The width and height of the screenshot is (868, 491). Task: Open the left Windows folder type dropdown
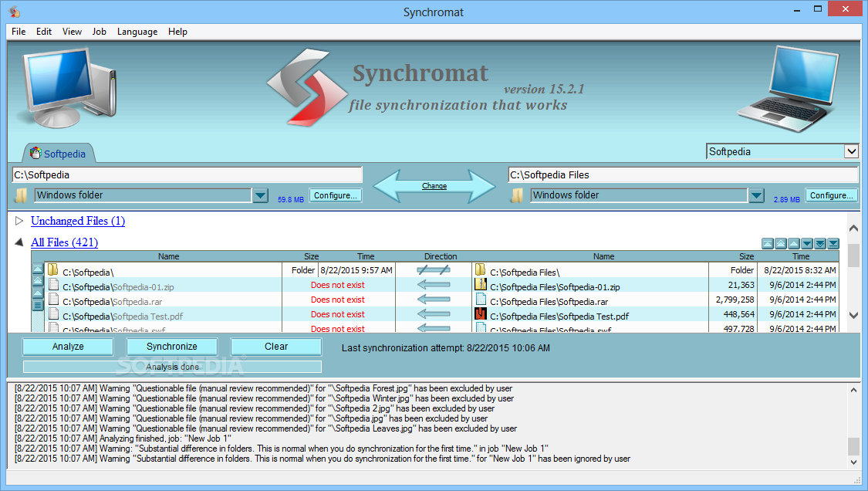[260, 195]
